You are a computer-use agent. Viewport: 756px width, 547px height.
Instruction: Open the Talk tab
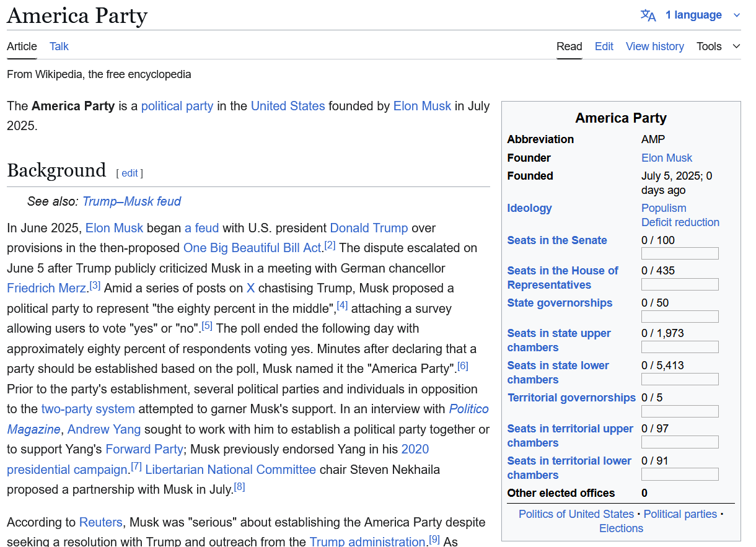pyautogui.click(x=59, y=46)
